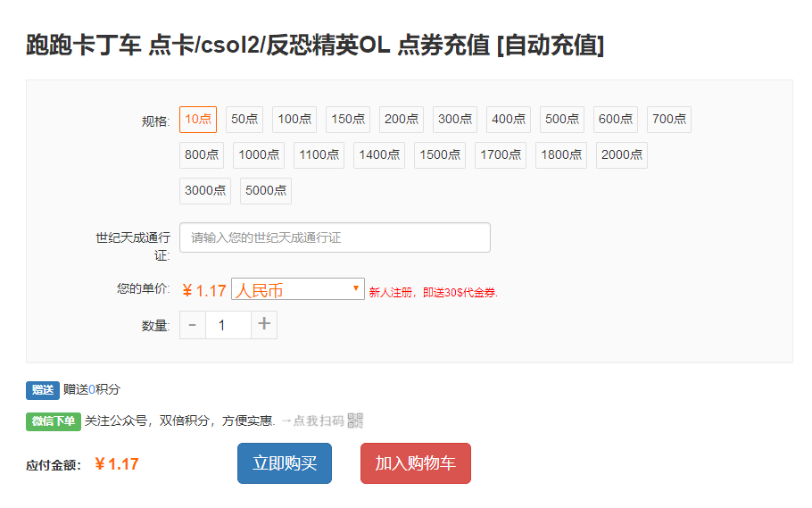This screenshot has width=812, height=508.
Task: Focus the 世纪天成通行证 input field
Action: click(335, 237)
